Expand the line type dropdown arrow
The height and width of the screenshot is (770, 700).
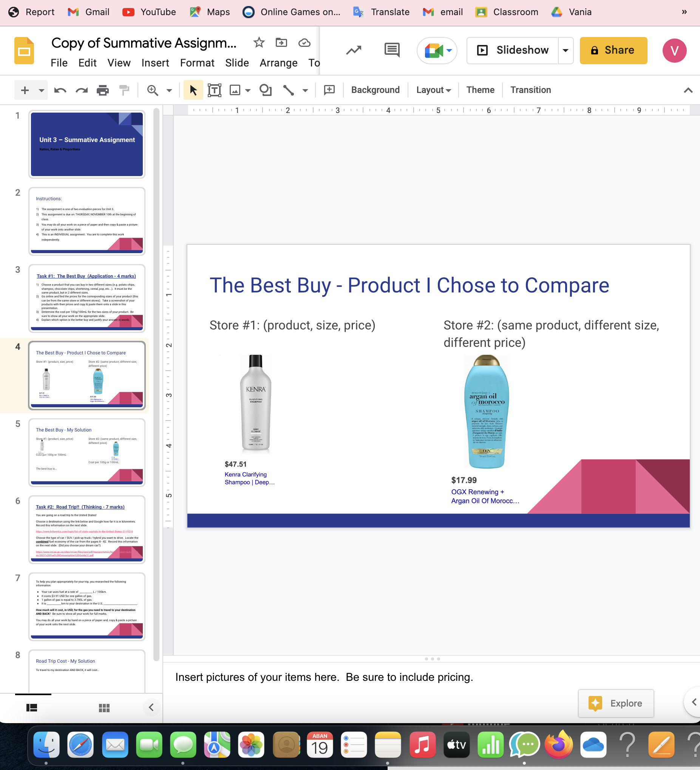pos(305,91)
